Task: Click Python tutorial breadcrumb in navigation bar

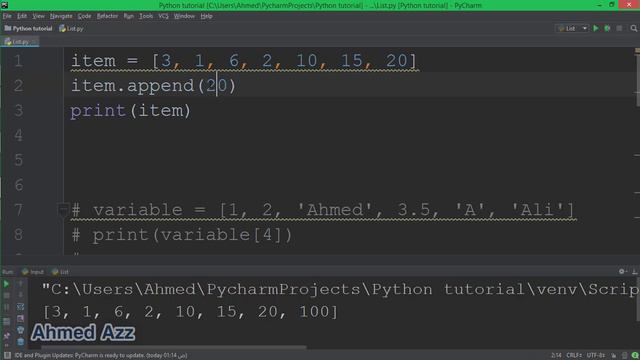Action: 28,29
